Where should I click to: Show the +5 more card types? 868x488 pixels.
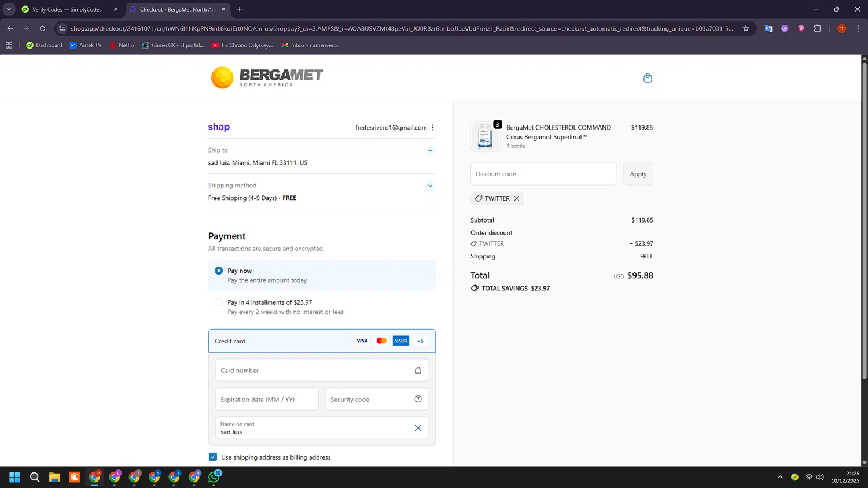tap(421, 341)
